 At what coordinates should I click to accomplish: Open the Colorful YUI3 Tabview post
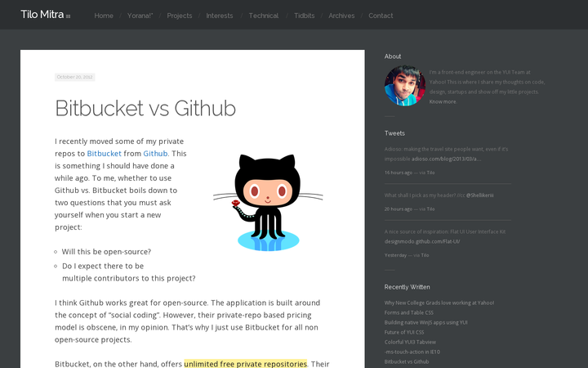click(410, 342)
